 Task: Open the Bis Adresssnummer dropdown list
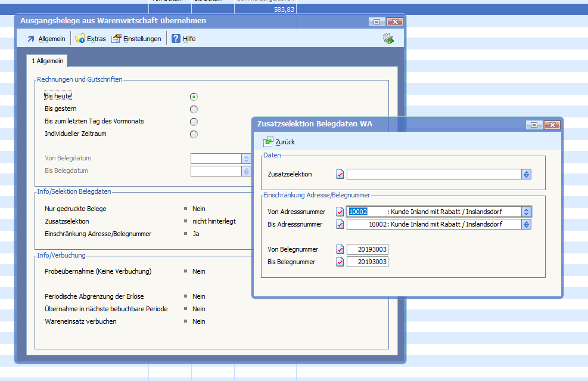coord(526,225)
